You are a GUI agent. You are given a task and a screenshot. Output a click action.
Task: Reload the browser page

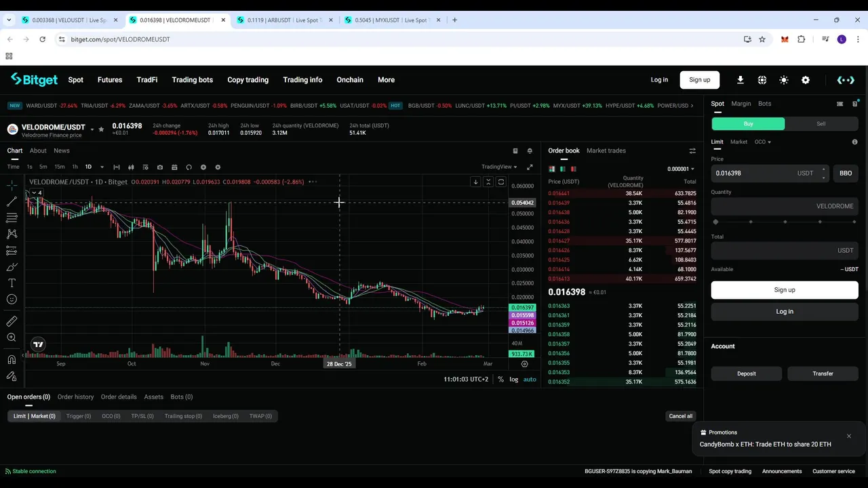pyautogui.click(x=42, y=39)
